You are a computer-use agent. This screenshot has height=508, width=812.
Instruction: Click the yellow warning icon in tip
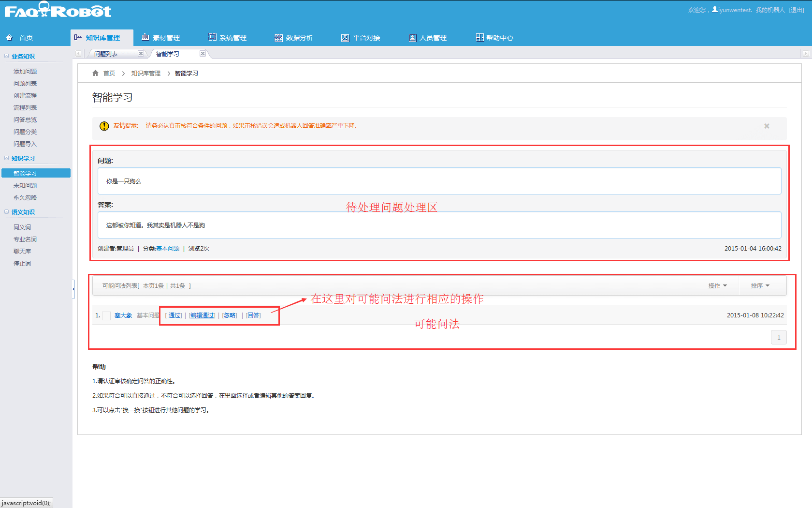pos(104,126)
